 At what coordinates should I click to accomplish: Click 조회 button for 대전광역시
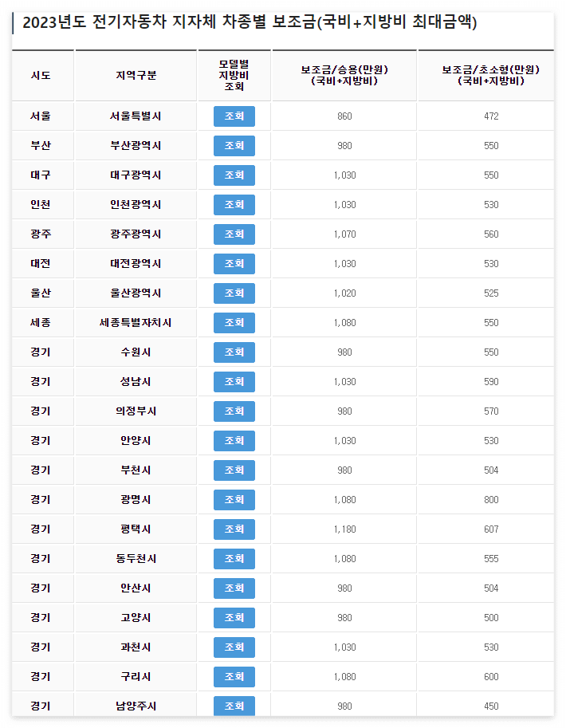coord(234,264)
